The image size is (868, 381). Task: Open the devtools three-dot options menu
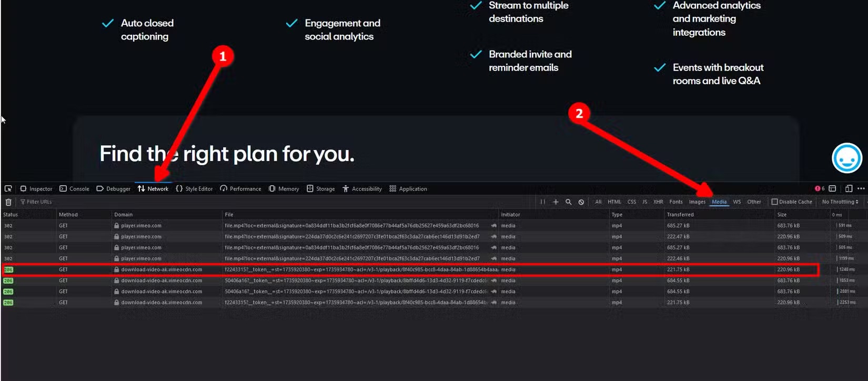[x=861, y=188]
